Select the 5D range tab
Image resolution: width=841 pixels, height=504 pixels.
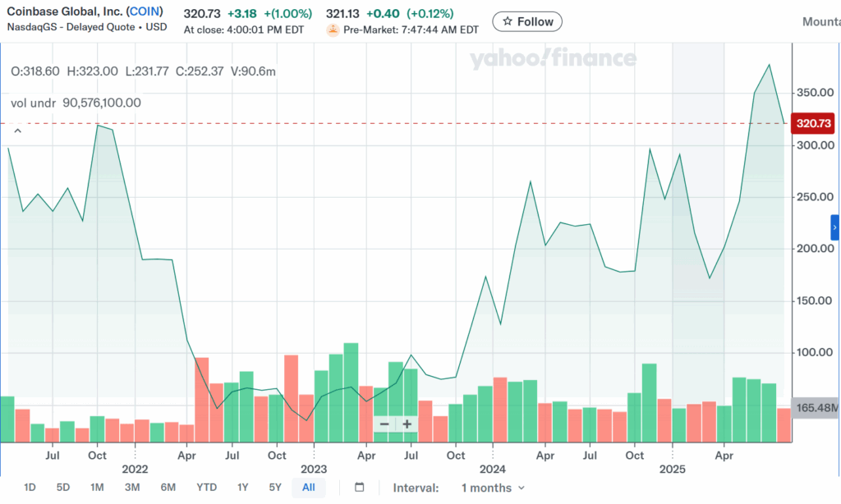[62, 488]
